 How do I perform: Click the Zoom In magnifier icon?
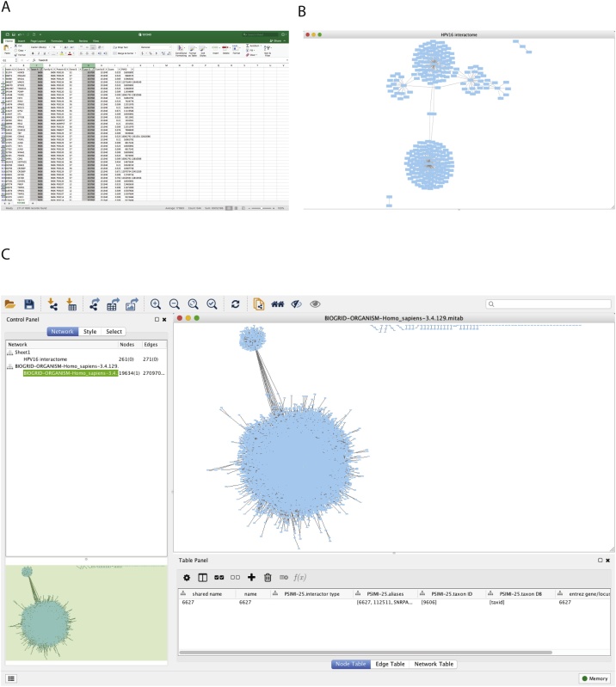pos(156,304)
